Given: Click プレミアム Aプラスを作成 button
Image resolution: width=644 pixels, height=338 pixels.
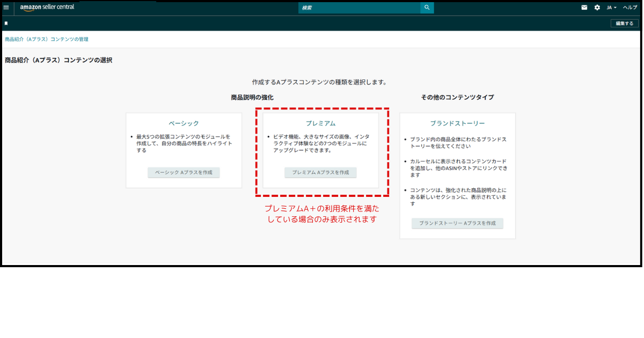Looking at the screenshot, I should (x=320, y=172).
